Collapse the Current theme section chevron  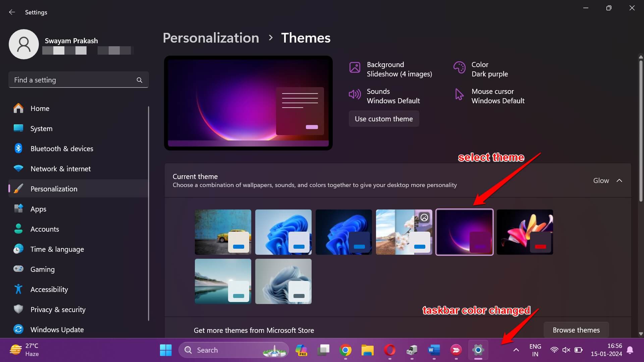pyautogui.click(x=619, y=181)
